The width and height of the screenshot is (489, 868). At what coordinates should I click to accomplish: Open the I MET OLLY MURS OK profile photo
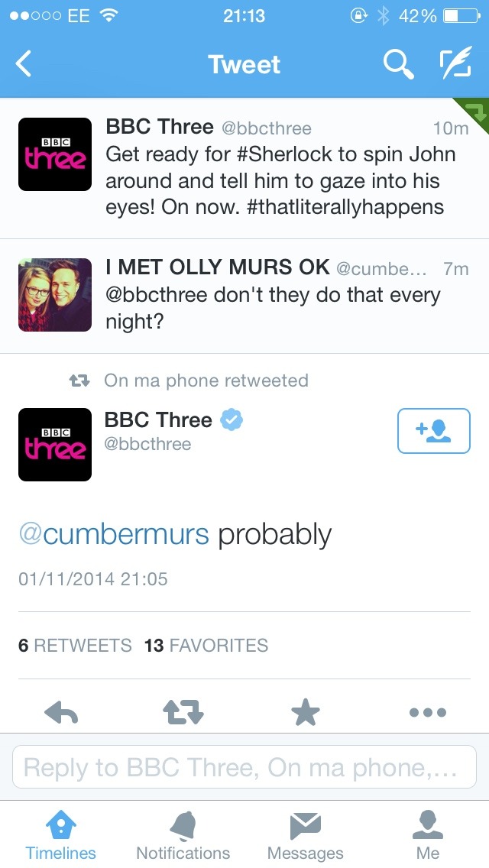pos(55,295)
